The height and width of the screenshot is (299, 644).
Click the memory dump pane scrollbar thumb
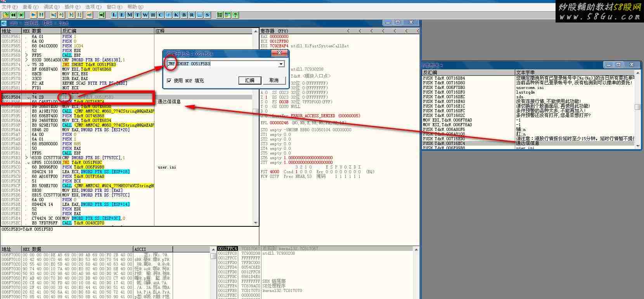tap(213, 256)
